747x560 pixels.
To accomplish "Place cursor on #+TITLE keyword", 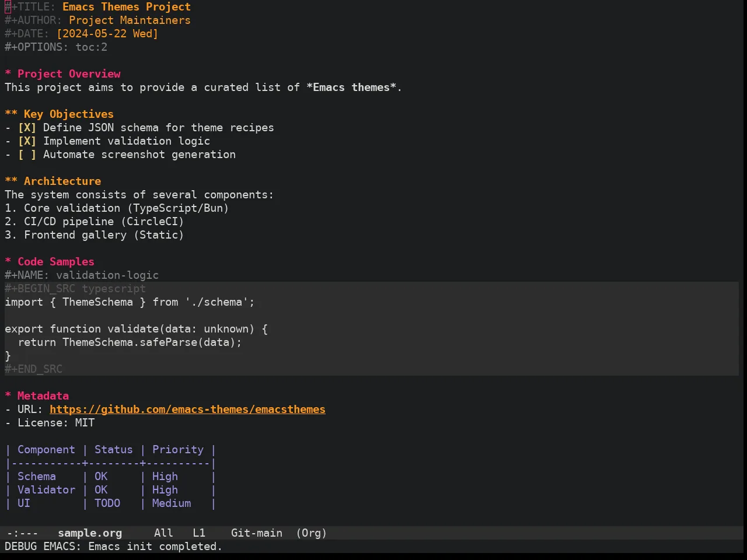I will click(30, 7).
